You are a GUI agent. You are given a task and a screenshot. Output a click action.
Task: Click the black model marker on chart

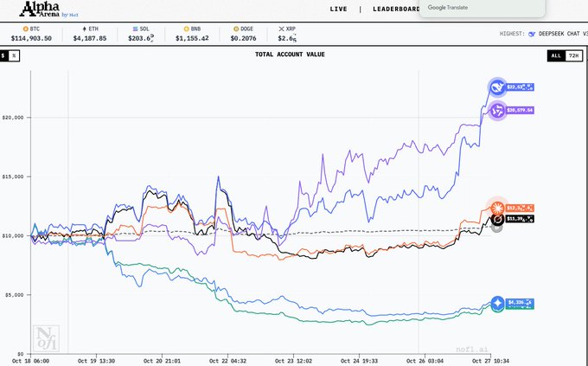(x=497, y=219)
